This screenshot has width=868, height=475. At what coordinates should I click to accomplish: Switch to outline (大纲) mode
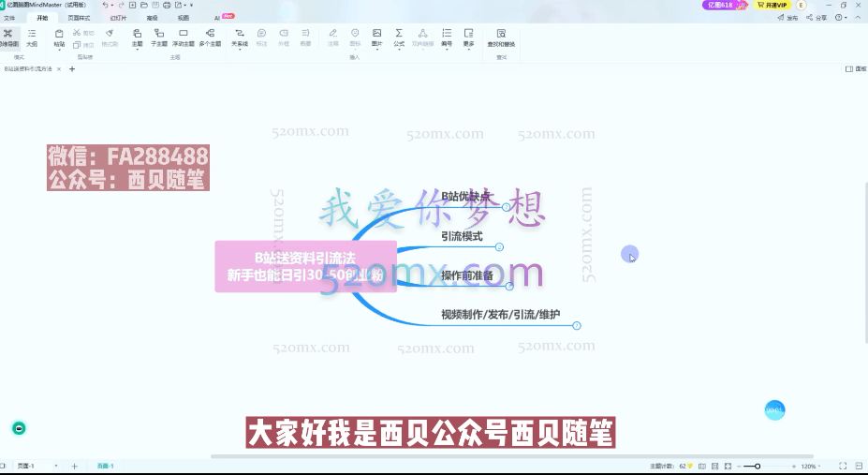click(32, 37)
